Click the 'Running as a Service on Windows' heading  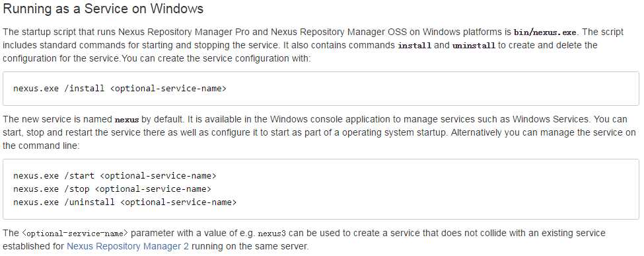pyautogui.click(x=103, y=9)
